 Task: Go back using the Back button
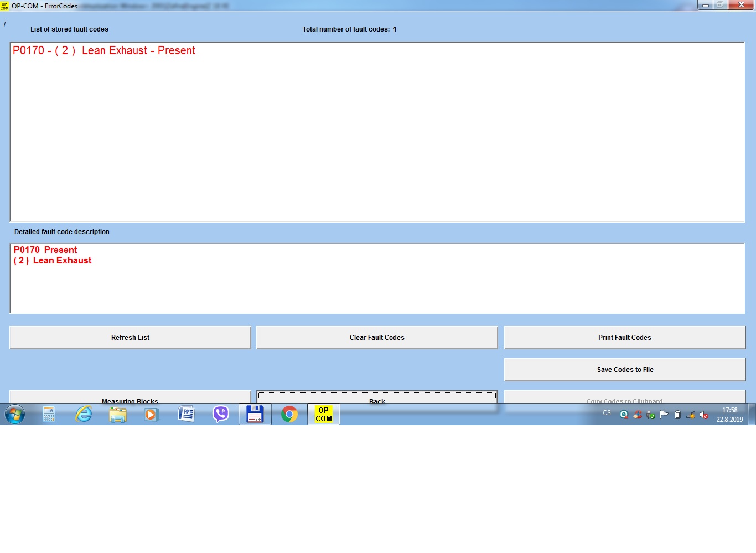click(376, 397)
